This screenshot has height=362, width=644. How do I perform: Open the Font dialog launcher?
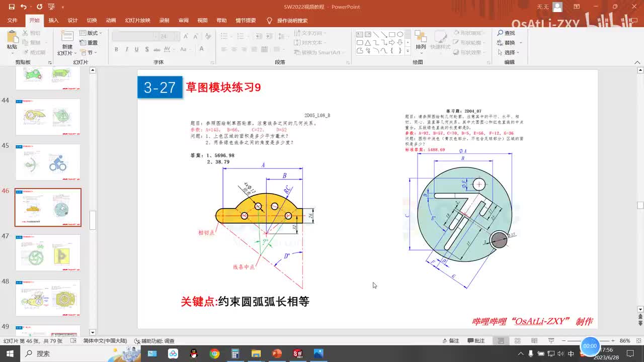(x=212, y=62)
